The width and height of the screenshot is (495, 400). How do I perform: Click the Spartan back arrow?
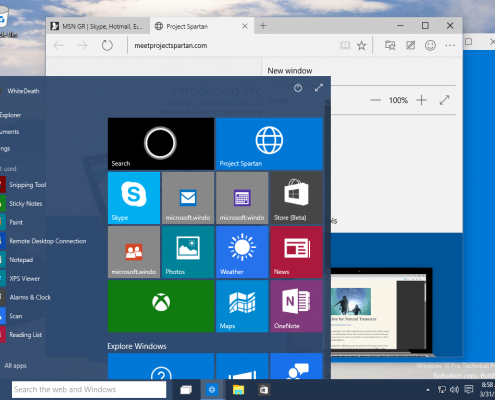pyautogui.click(x=59, y=45)
